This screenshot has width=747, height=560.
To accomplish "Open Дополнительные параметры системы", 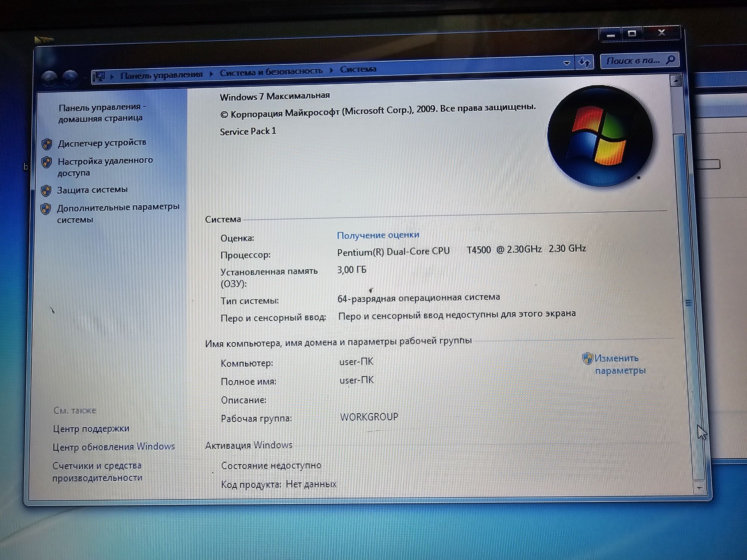I will tap(118, 213).
